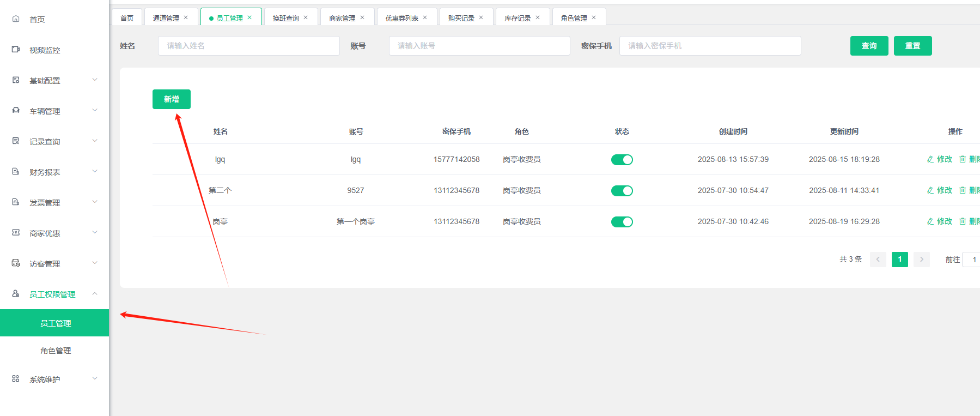The image size is (980, 416).
Task: Click the 财务报表 document icon
Action: [x=16, y=172]
